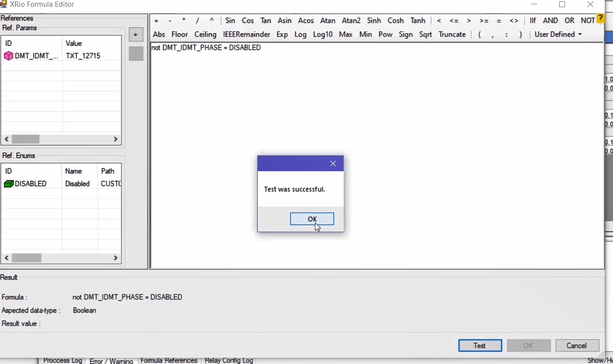Insert the IEEERemainder function
The width and height of the screenshot is (613, 364).
[x=246, y=35]
